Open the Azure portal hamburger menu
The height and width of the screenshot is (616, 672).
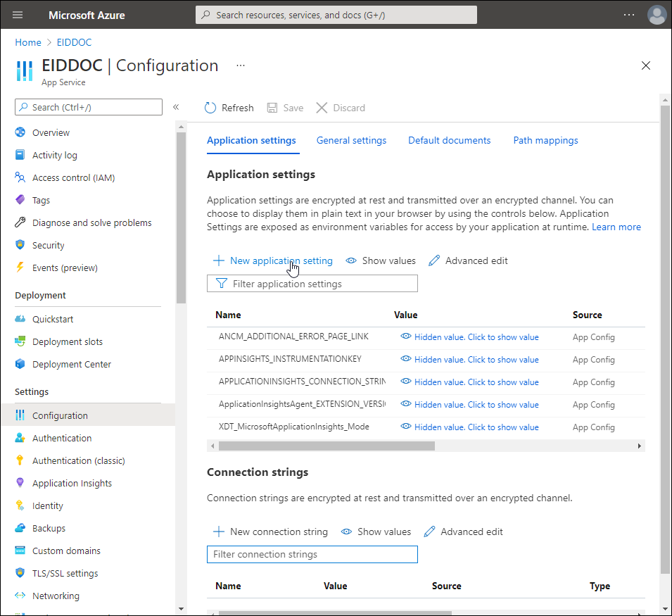tap(18, 15)
